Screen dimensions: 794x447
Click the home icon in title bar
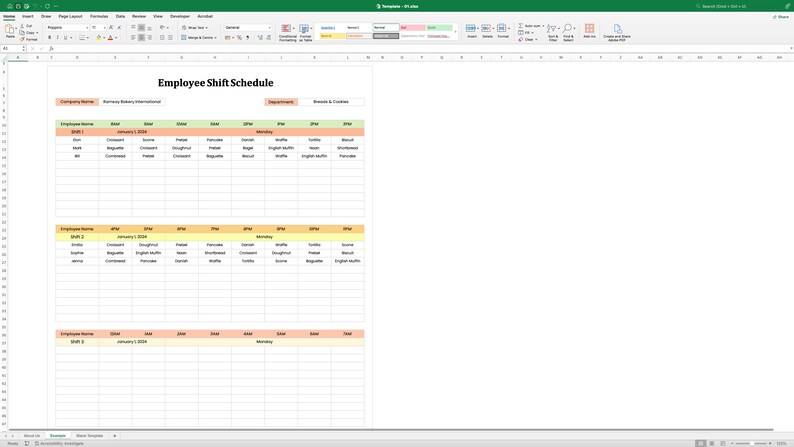coord(10,6)
